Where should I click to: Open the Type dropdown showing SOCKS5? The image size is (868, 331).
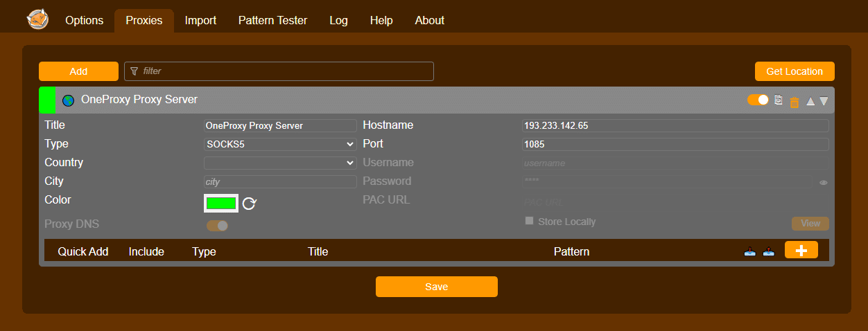(x=280, y=144)
